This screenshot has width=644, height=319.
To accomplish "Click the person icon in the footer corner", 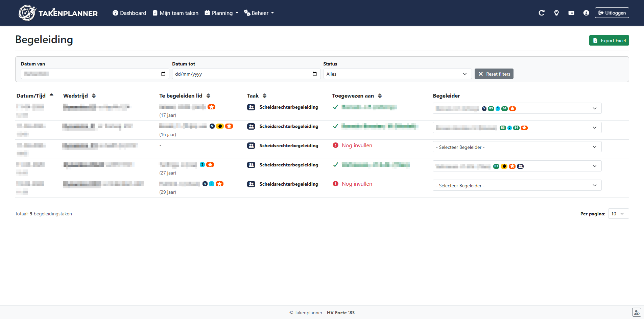I will (636, 313).
